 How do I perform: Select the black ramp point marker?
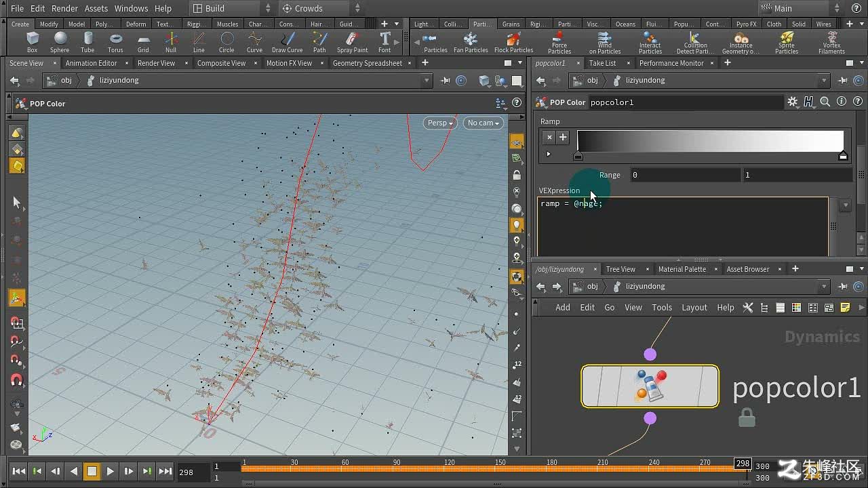click(x=578, y=157)
